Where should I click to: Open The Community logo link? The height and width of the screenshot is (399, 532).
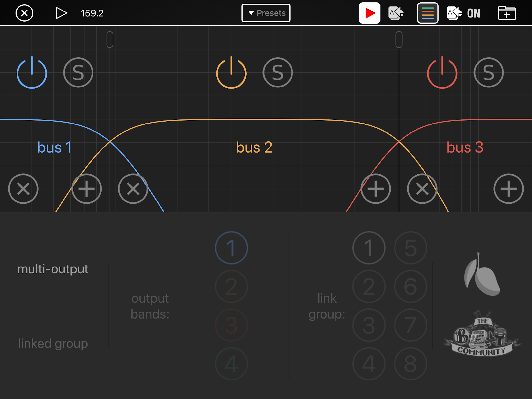pyautogui.click(x=482, y=334)
